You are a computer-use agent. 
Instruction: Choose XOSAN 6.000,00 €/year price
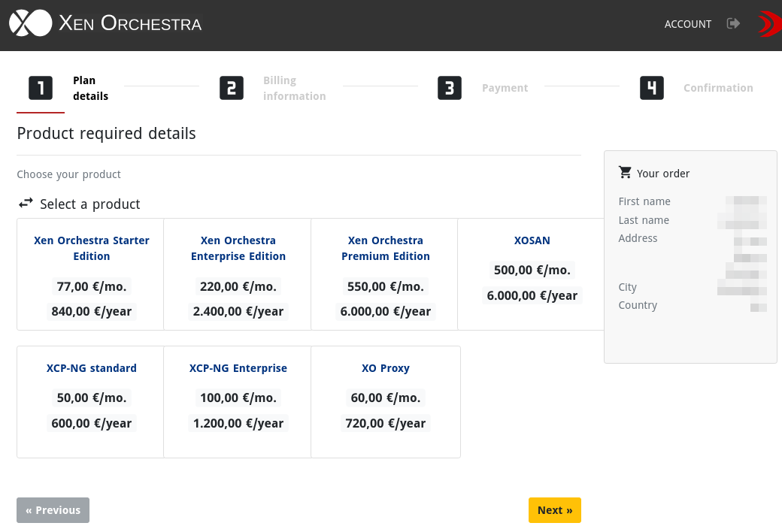pos(532,295)
